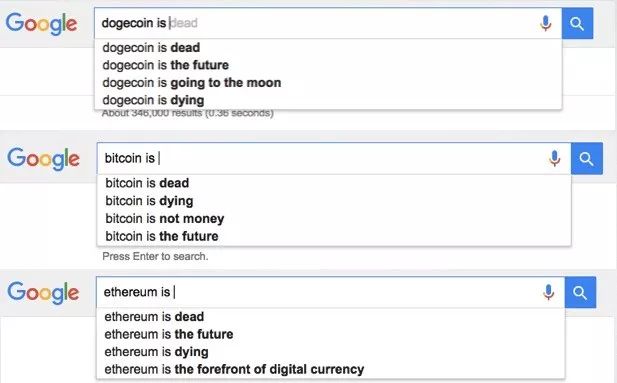This screenshot has width=617, height=383.
Task: Select 'ethereum is the forefront of digital currency'
Action: tap(331, 369)
